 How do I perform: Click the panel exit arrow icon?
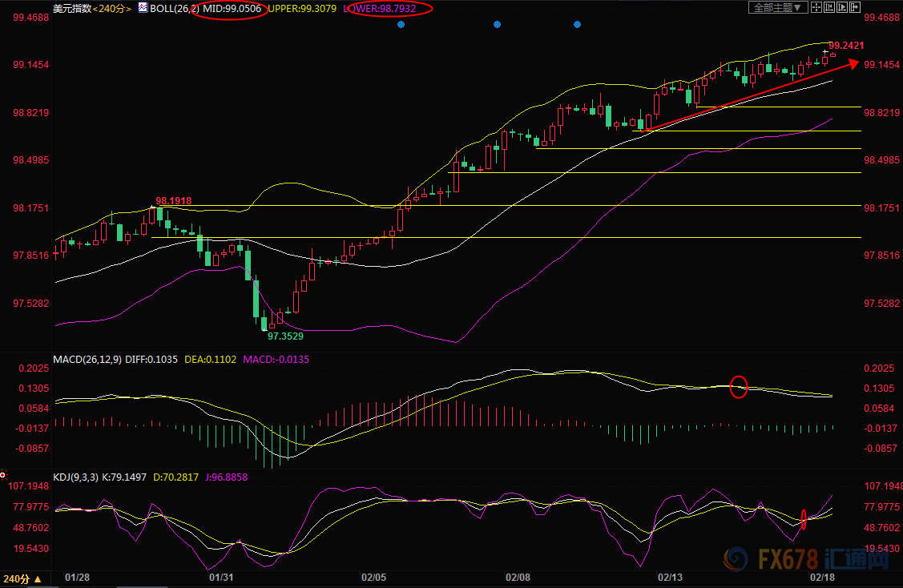(855, 7)
